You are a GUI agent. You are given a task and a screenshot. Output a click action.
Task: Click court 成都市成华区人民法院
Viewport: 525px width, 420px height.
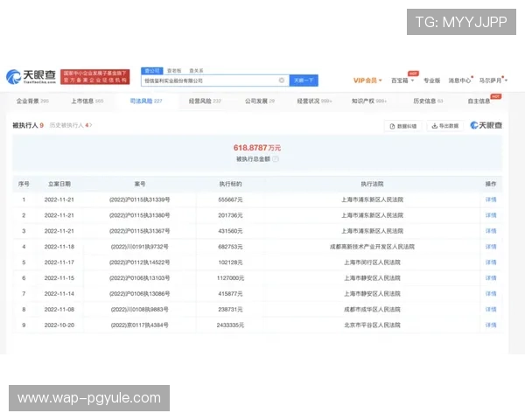click(x=372, y=310)
